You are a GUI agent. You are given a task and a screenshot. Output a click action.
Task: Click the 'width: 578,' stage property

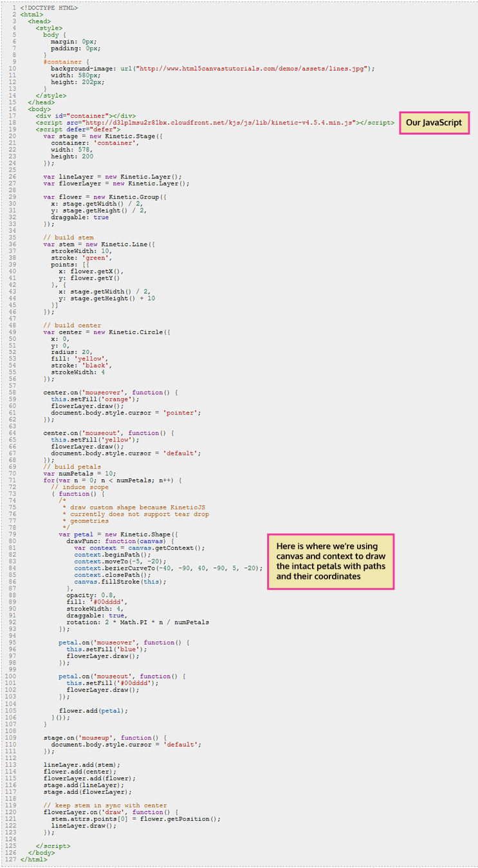tap(73, 149)
